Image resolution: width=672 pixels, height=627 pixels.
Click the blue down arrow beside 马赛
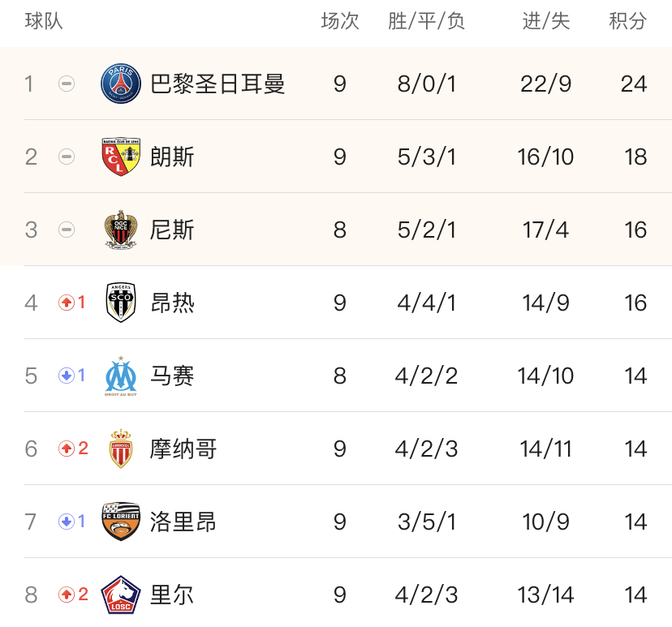[67, 376]
